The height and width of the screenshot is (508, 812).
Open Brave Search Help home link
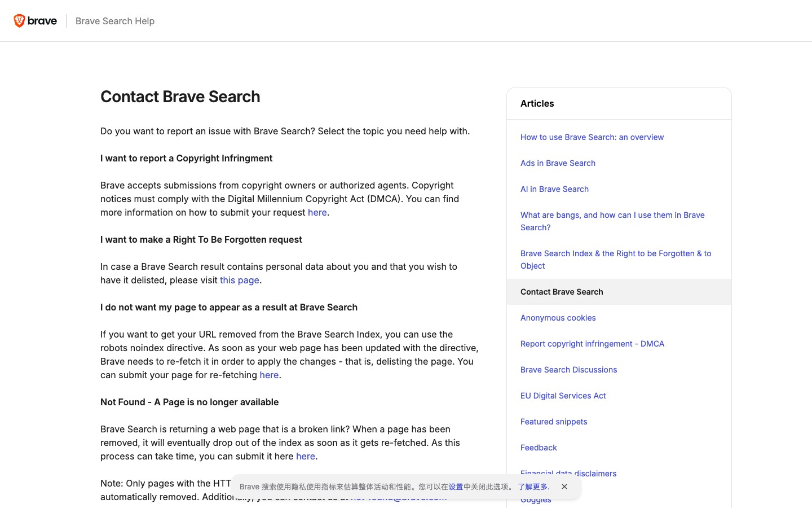[115, 21]
